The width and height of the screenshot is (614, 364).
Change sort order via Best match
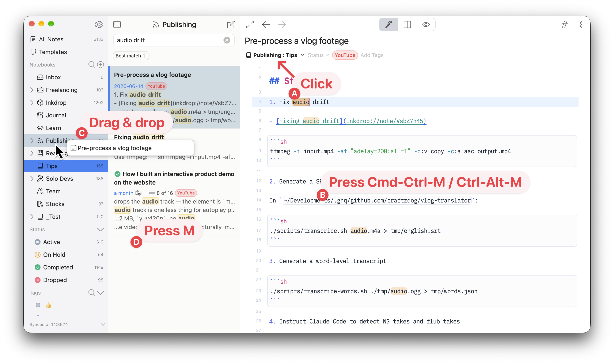tap(131, 56)
